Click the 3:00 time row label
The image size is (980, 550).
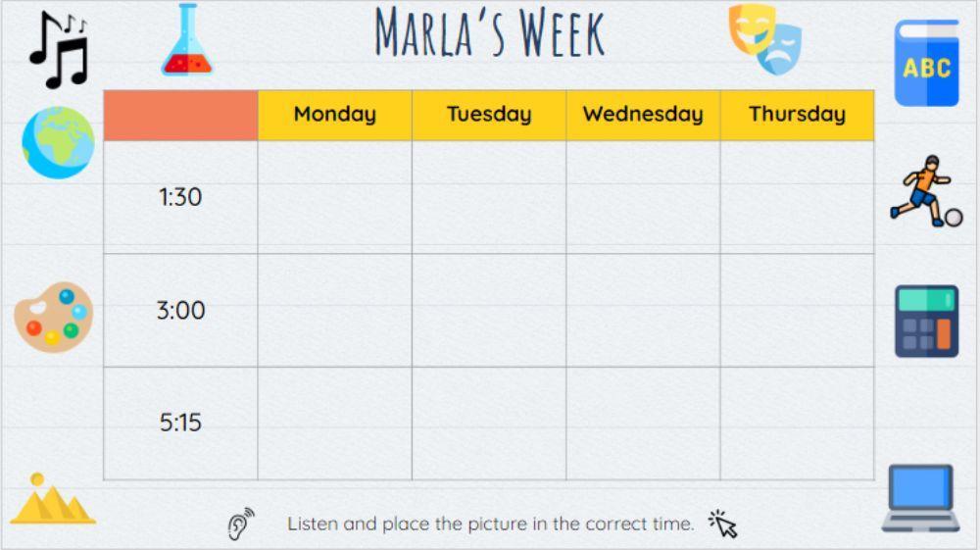(x=180, y=311)
